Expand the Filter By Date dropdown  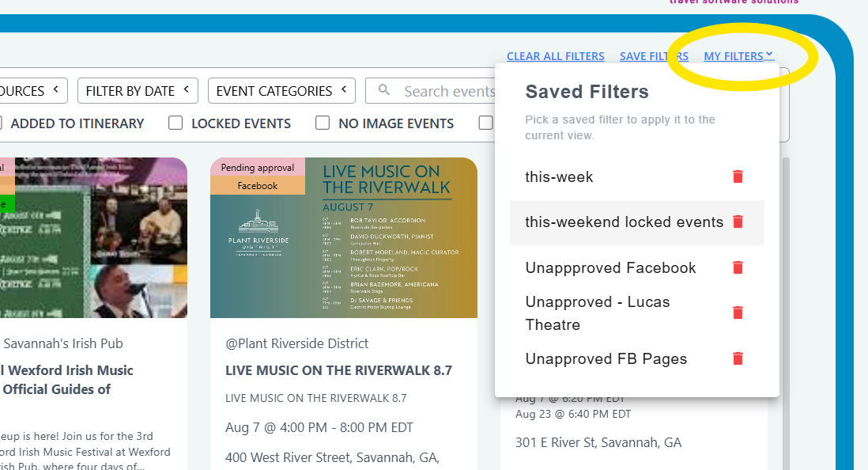click(138, 90)
